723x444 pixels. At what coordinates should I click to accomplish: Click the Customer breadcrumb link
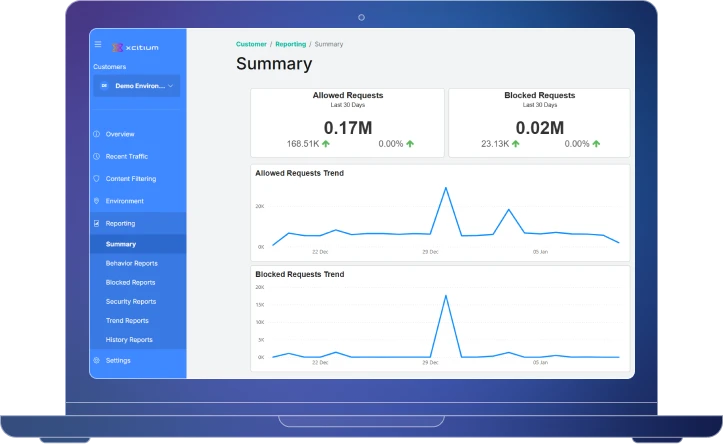pos(251,44)
